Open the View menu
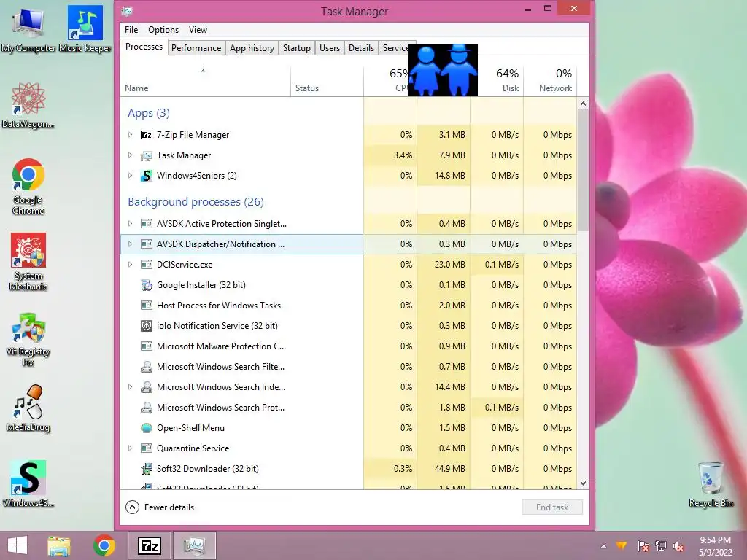 198,29
